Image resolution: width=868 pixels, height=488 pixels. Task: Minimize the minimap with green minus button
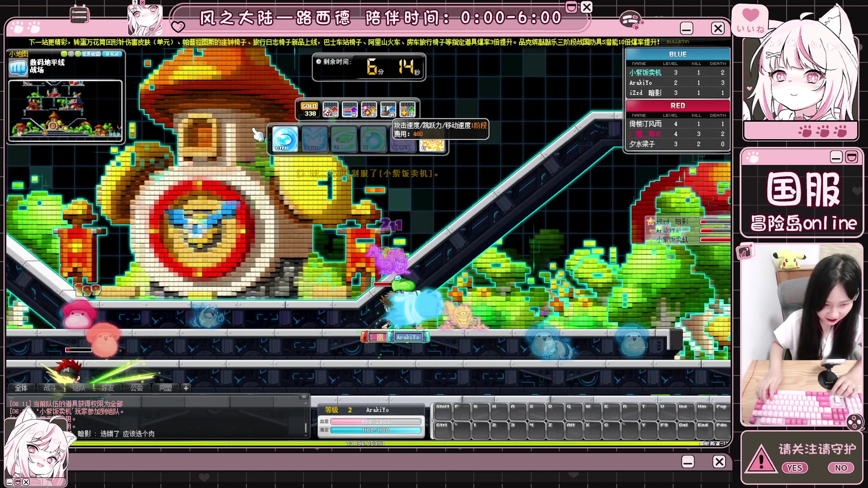coord(64,54)
